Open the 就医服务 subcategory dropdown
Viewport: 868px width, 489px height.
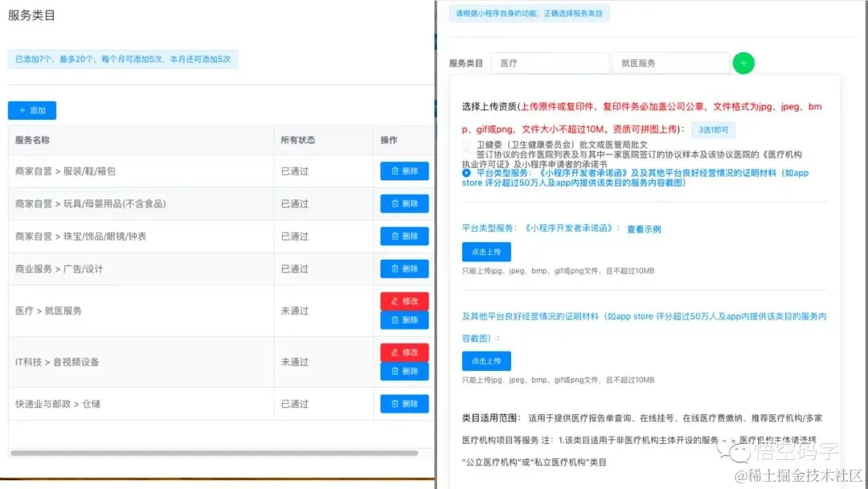point(673,63)
